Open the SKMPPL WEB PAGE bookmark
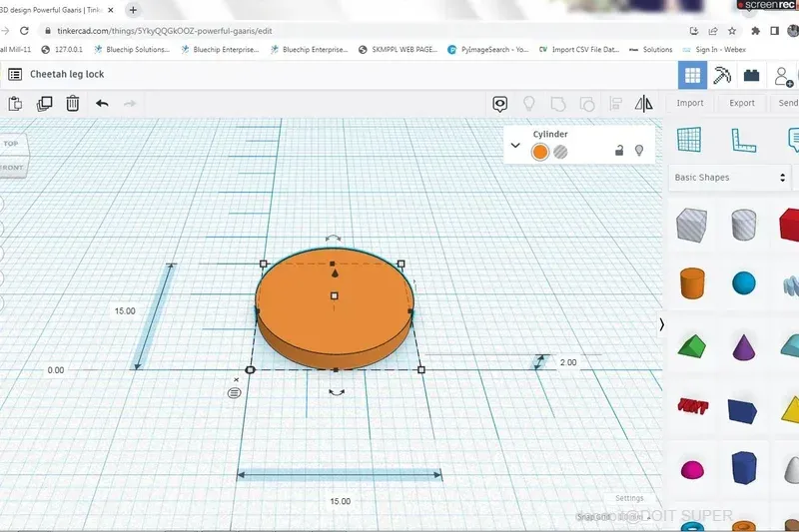 click(398, 49)
